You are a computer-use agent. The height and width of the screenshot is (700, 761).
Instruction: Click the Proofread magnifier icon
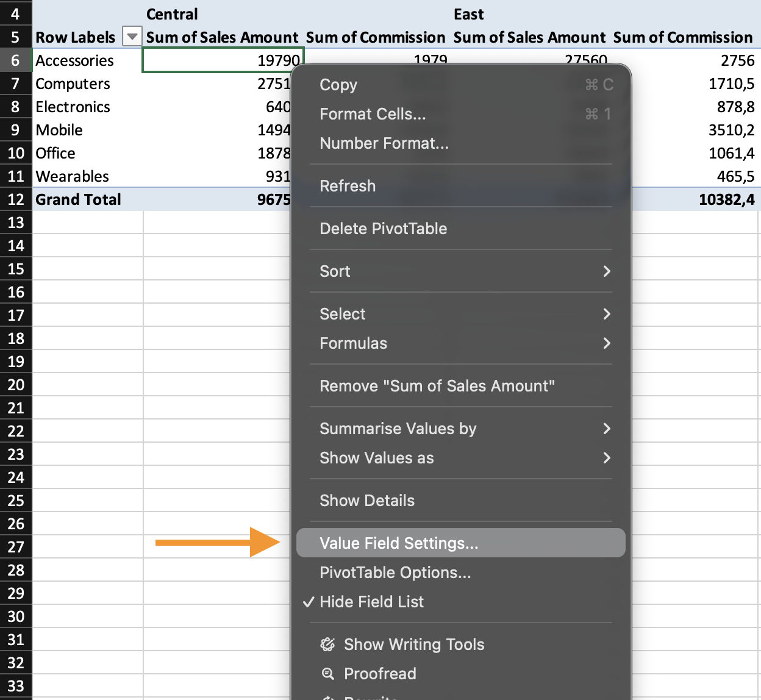pyautogui.click(x=328, y=674)
